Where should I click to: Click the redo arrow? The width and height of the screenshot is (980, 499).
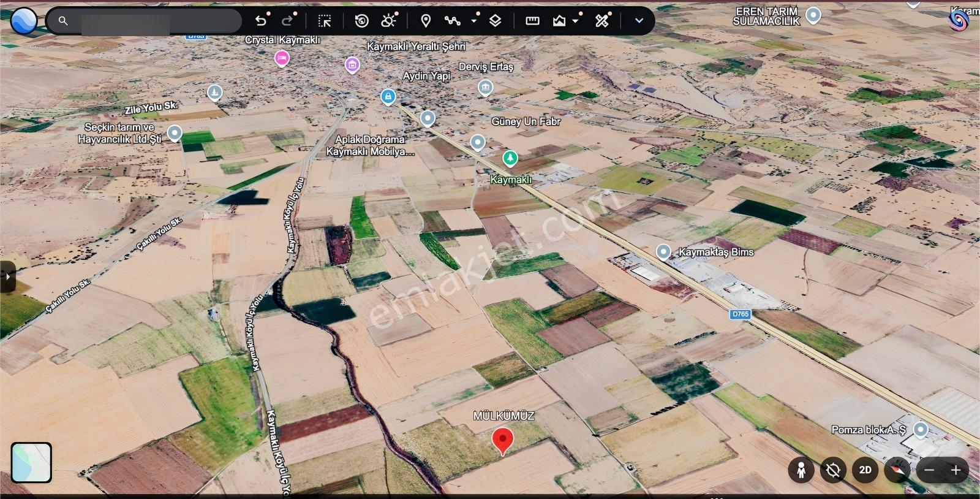pyautogui.click(x=287, y=21)
